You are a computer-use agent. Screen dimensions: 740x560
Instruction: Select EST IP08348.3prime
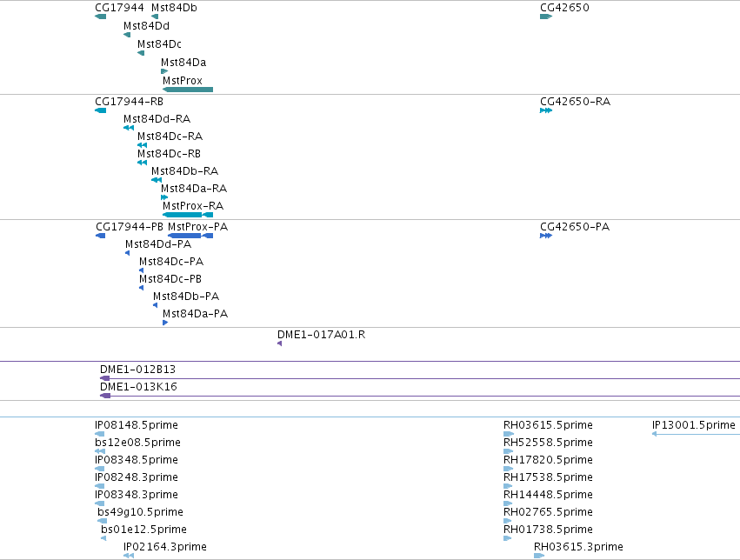point(137,495)
